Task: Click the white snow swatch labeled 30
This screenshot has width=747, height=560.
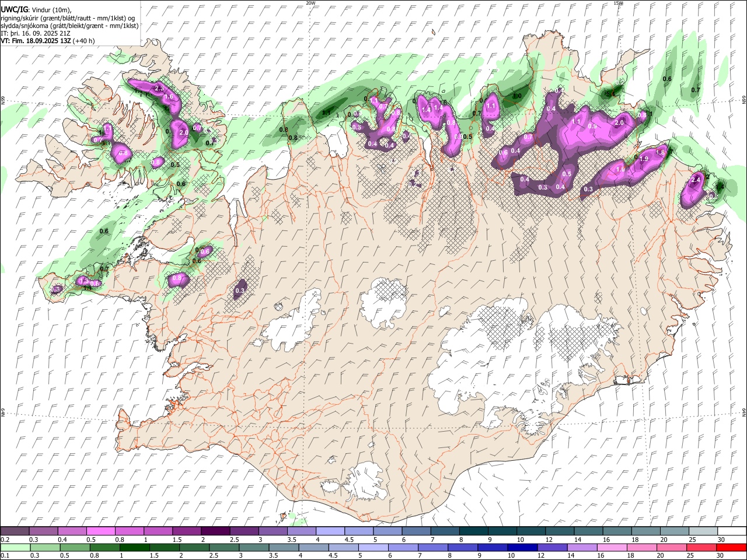Action: pos(731,531)
